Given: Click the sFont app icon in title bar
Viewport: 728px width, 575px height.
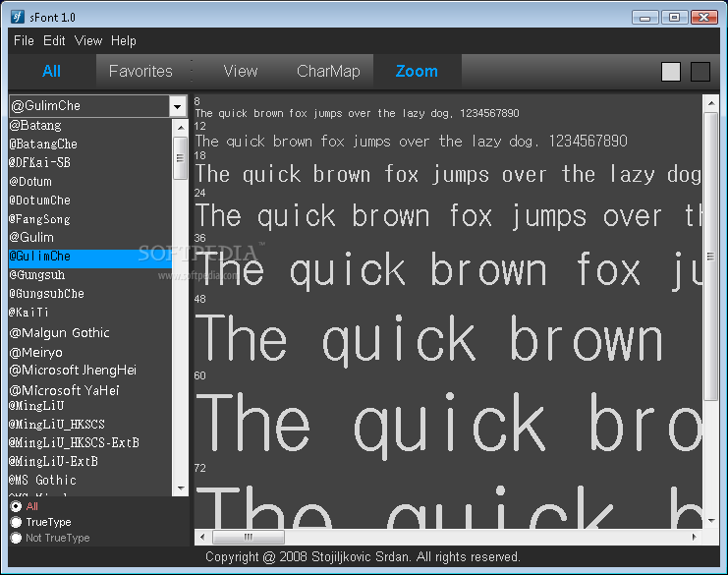Looking at the screenshot, I should point(18,17).
